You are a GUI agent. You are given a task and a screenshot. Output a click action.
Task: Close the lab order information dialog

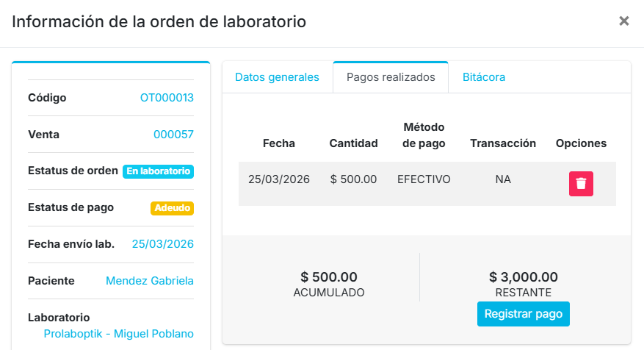pos(624,21)
